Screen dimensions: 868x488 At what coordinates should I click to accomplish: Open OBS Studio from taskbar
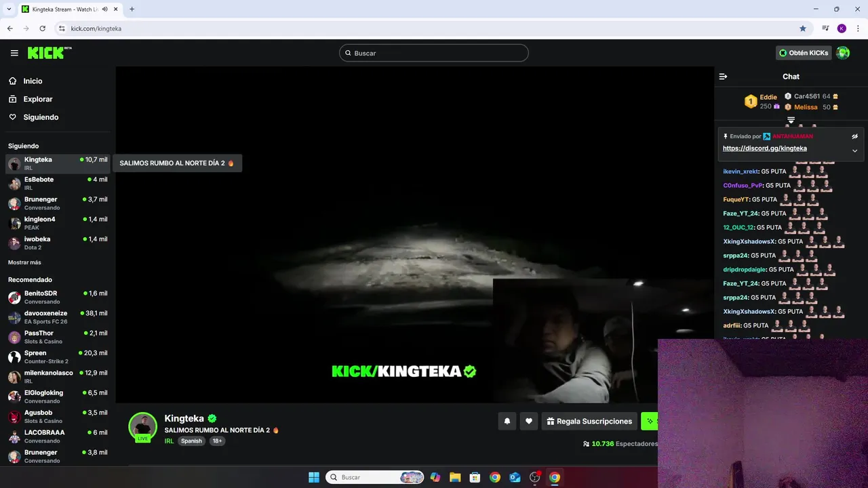tap(535, 477)
